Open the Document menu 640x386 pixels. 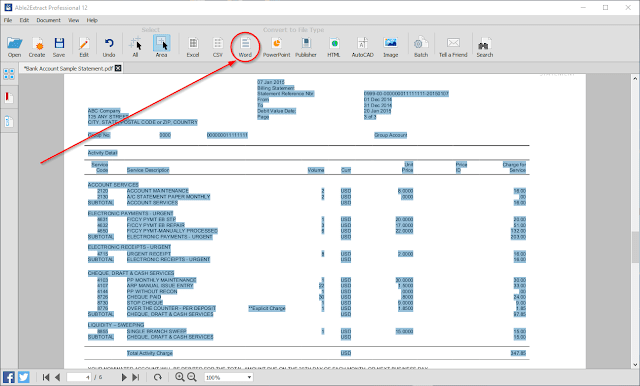pyautogui.click(x=48, y=20)
